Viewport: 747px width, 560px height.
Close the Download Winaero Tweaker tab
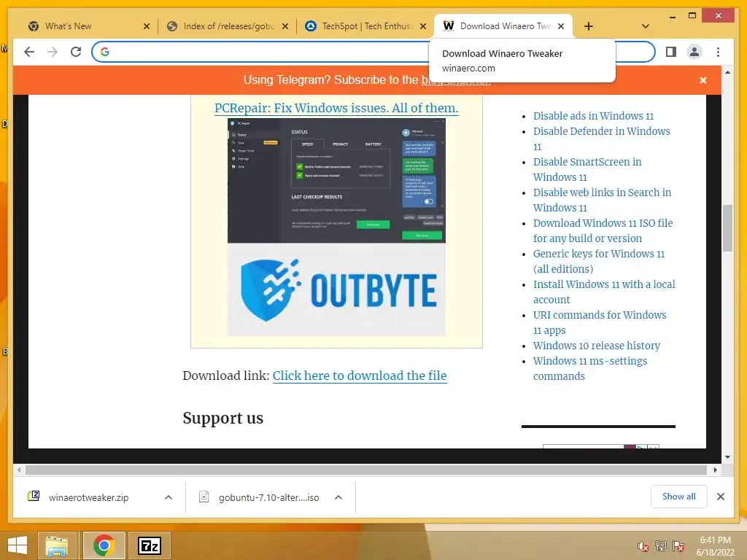tap(561, 26)
